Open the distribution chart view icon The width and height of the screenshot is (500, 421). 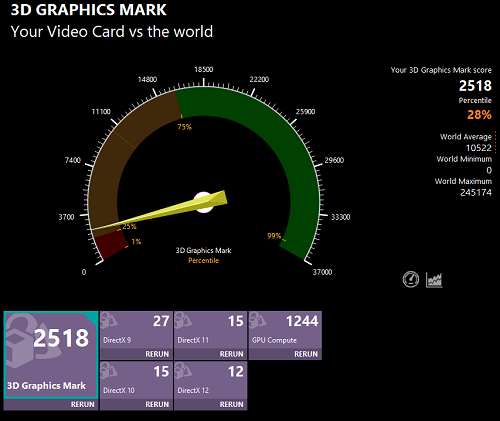click(434, 280)
